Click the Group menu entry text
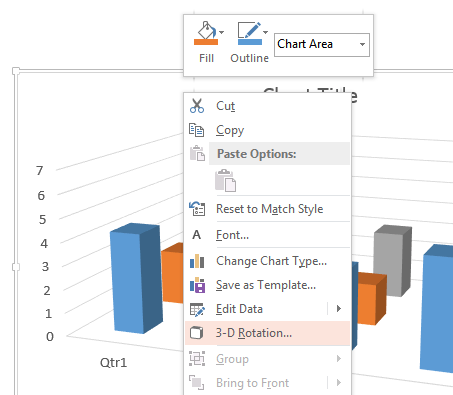This screenshot has width=453, height=395. [232, 359]
